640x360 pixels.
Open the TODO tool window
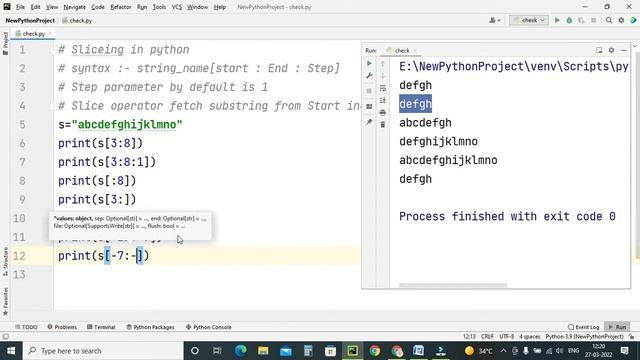click(26, 327)
